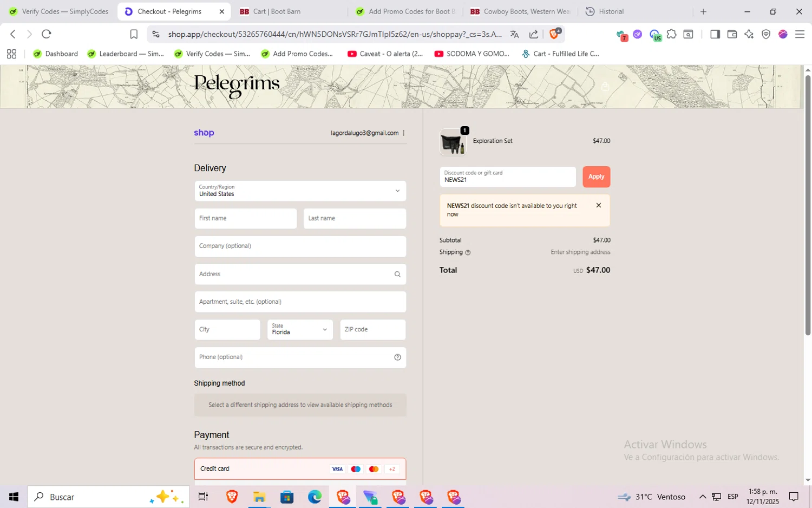This screenshot has height=508, width=812.
Task: Show hidden system tray icons chevron
Action: [x=703, y=497]
